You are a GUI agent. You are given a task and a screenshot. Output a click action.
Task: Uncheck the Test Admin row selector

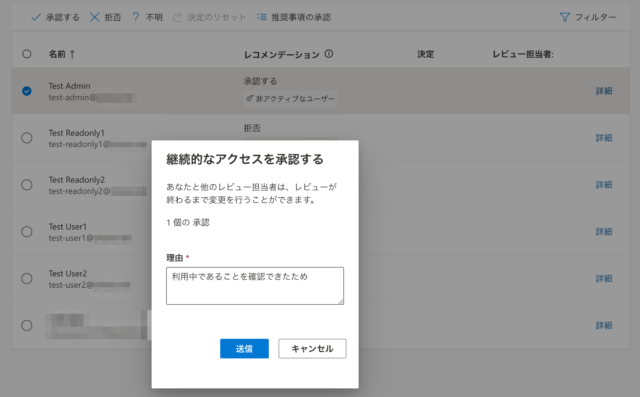coord(27,91)
